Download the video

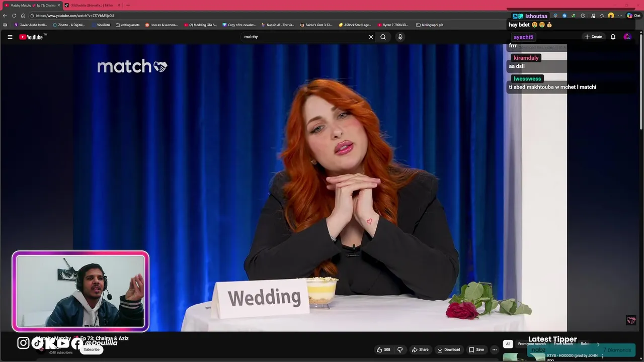[x=449, y=349]
